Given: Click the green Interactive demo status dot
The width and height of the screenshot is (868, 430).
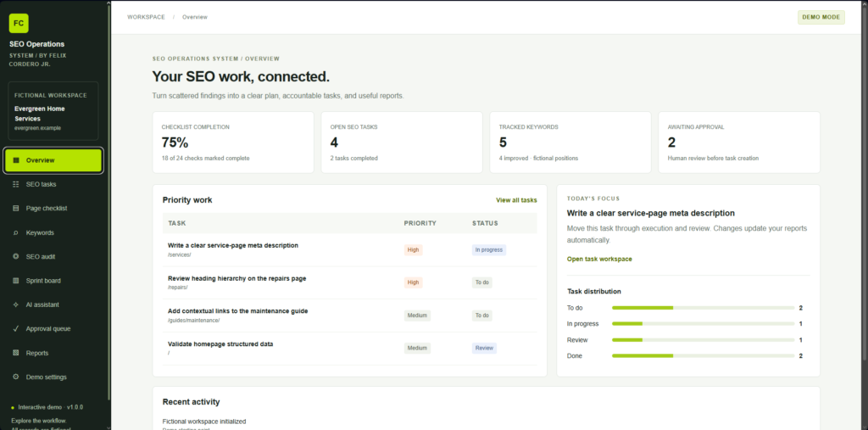Looking at the screenshot, I should [13, 407].
